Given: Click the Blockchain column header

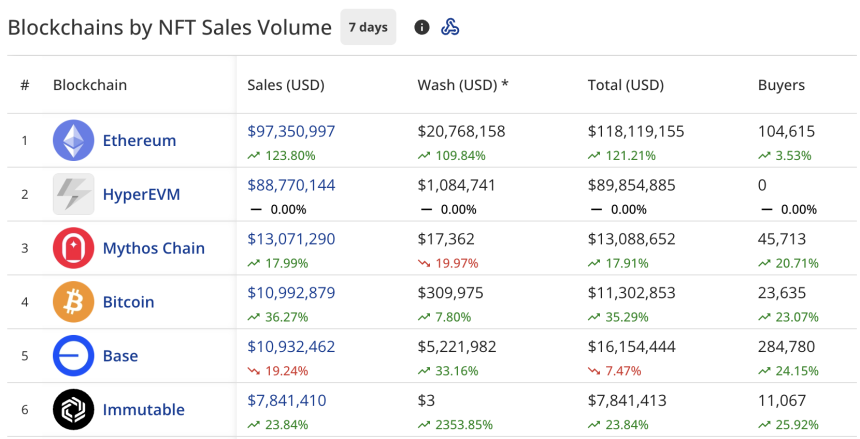Looking at the screenshot, I should [x=90, y=85].
